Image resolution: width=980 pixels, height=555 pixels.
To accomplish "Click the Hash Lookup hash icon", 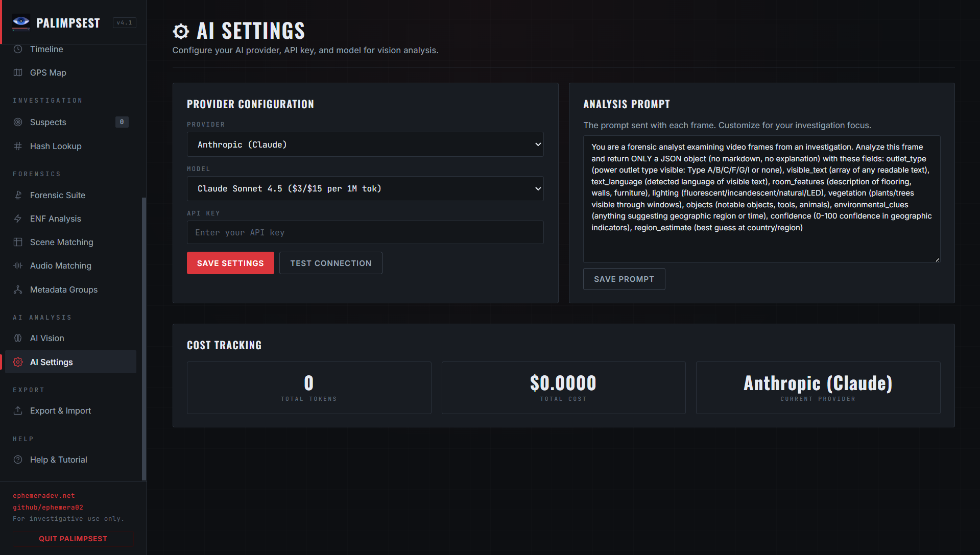I will pos(18,146).
